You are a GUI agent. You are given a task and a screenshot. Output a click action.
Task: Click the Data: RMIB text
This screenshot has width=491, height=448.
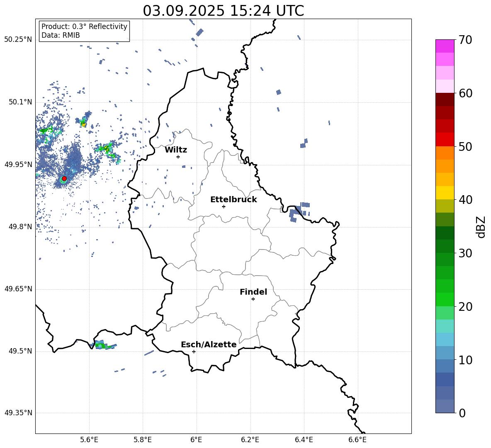pos(61,35)
